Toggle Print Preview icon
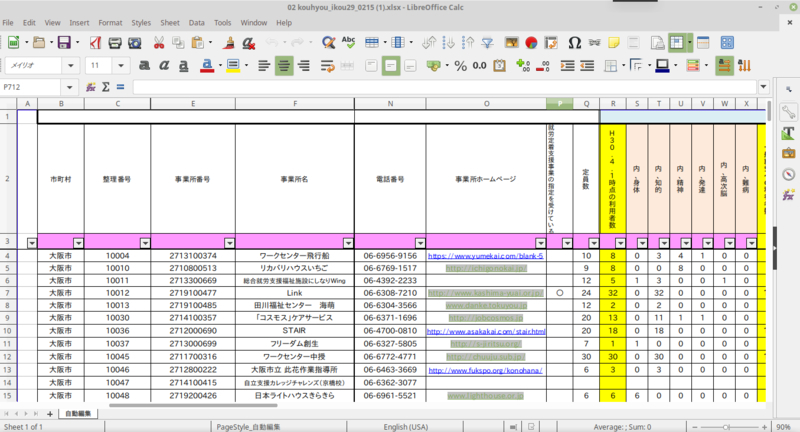800x432 pixels. [x=135, y=43]
